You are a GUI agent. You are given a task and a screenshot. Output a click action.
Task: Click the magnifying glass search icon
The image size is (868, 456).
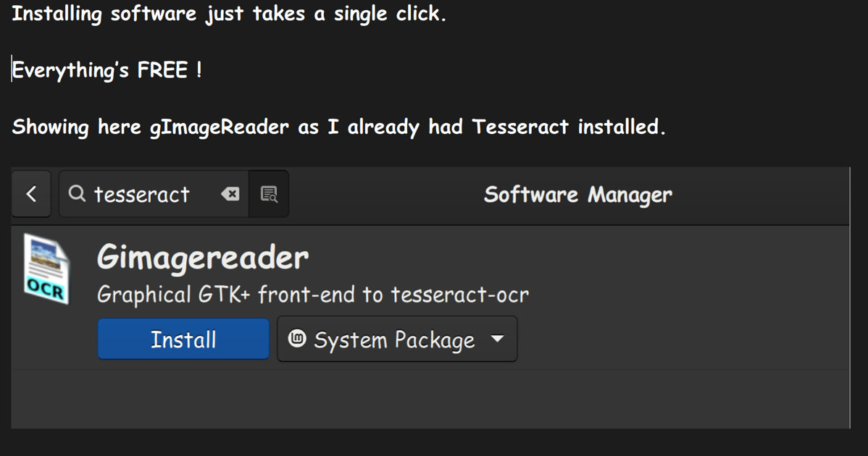pos(76,193)
